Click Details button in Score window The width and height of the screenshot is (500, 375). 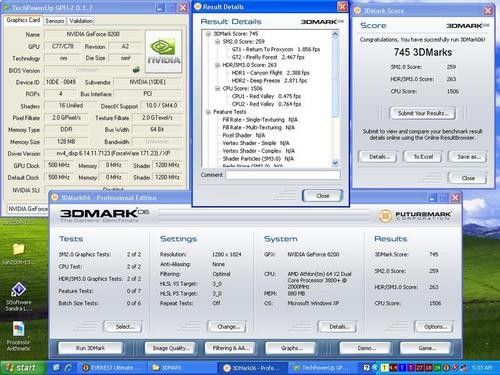[377, 157]
